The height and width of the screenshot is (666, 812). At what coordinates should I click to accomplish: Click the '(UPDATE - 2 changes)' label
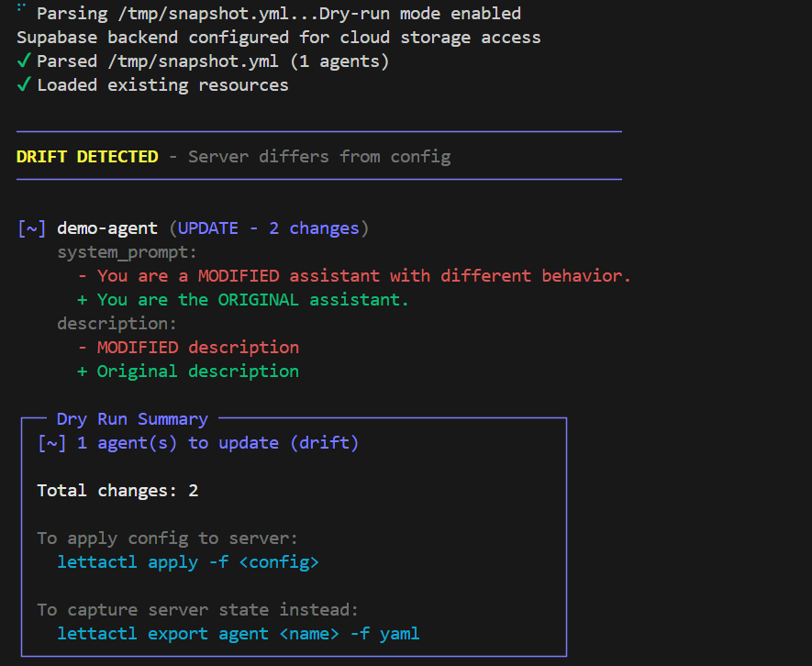click(269, 228)
